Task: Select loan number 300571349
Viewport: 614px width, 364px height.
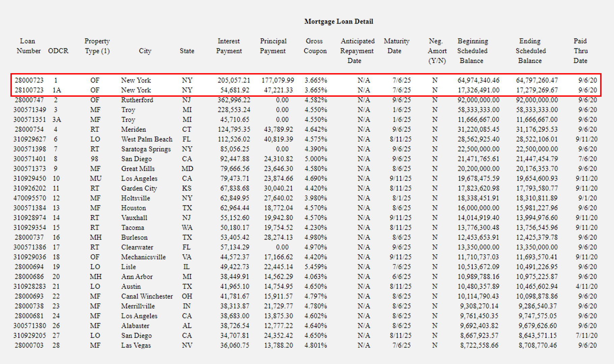Action: 30,110
